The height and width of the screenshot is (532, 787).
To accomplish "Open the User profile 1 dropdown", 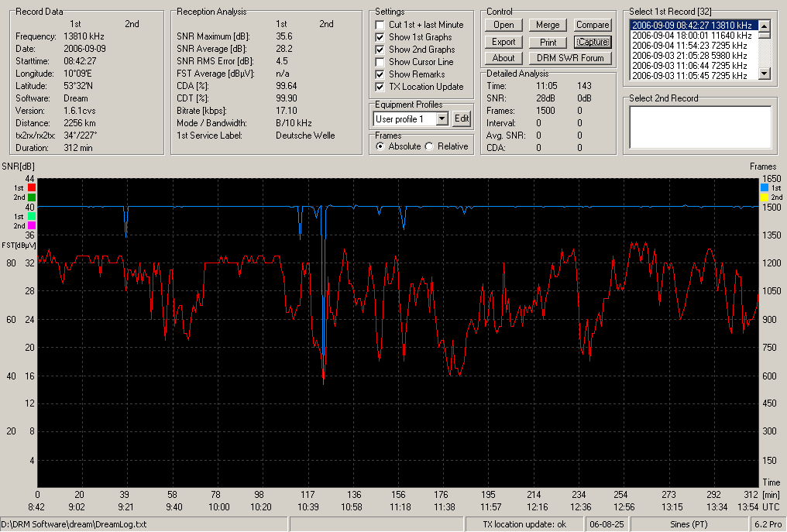I will tap(442, 119).
